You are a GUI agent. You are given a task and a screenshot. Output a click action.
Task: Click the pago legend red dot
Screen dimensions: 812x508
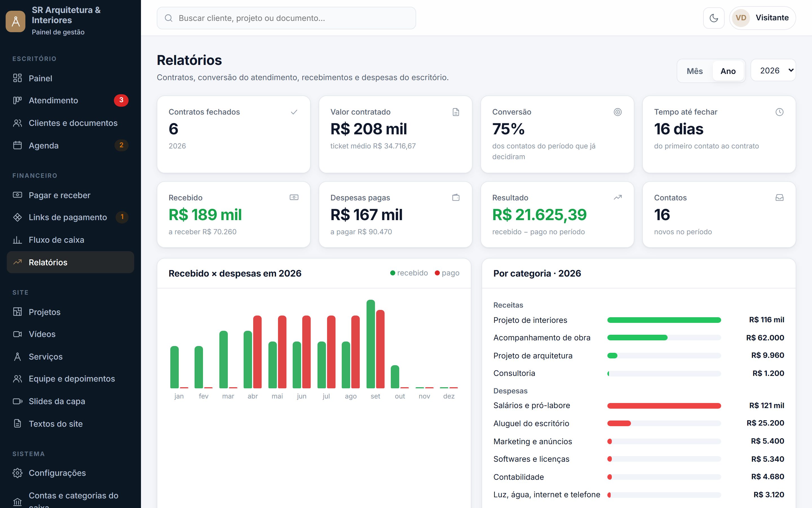point(437,273)
